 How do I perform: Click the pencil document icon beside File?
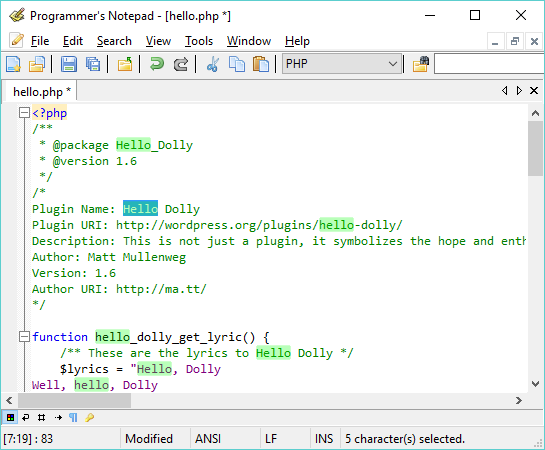point(16,40)
